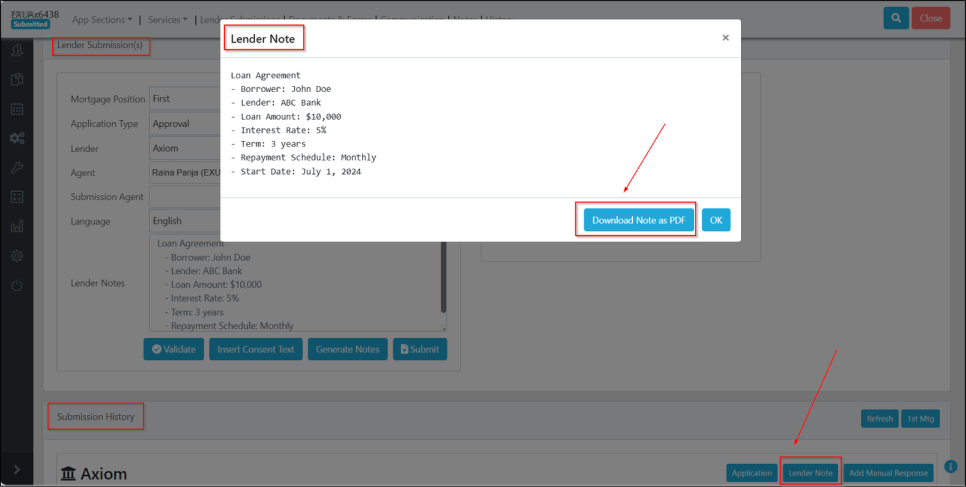Click the power icon in left sidebar
Viewport: 966px width, 487px height.
click(17, 285)
